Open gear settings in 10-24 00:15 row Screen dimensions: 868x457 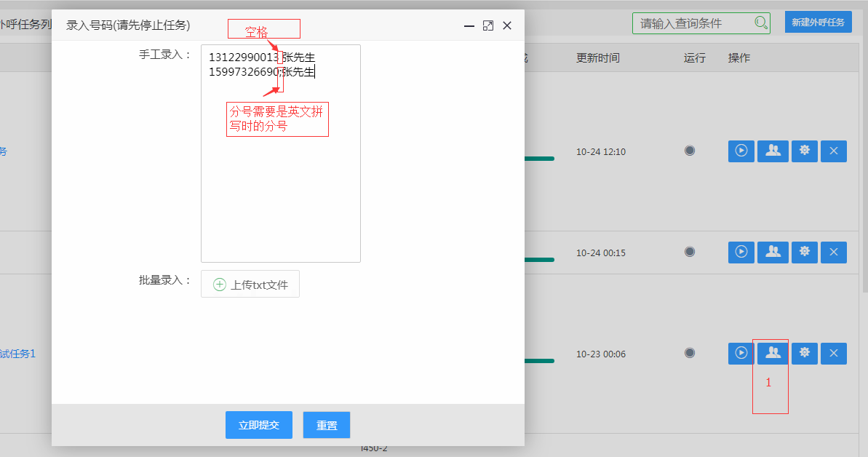point(804,252)
